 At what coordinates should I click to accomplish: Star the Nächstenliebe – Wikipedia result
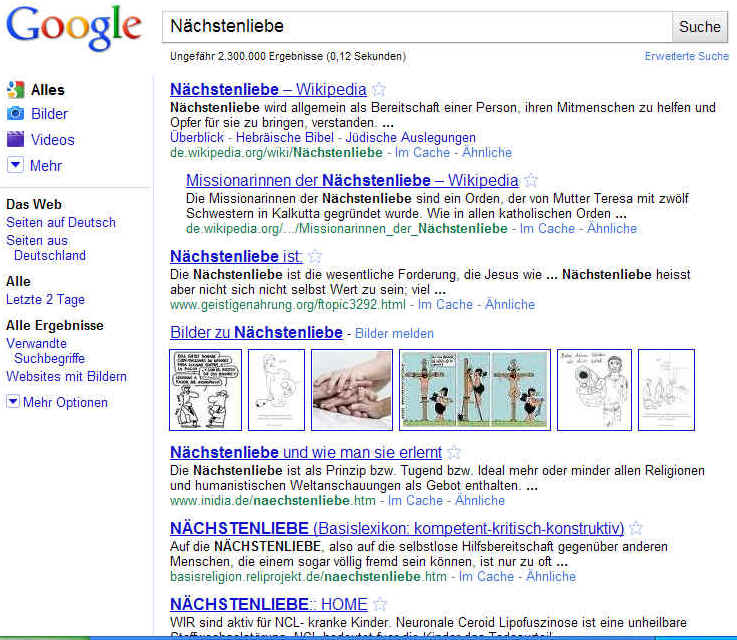coord(379,89)
